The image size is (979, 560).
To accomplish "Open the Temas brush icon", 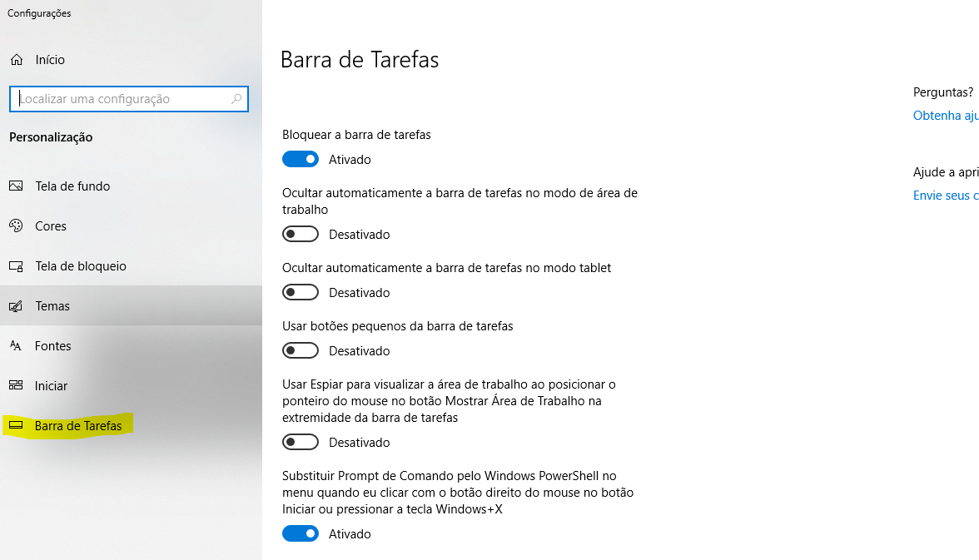I will (x=17, y=306).
